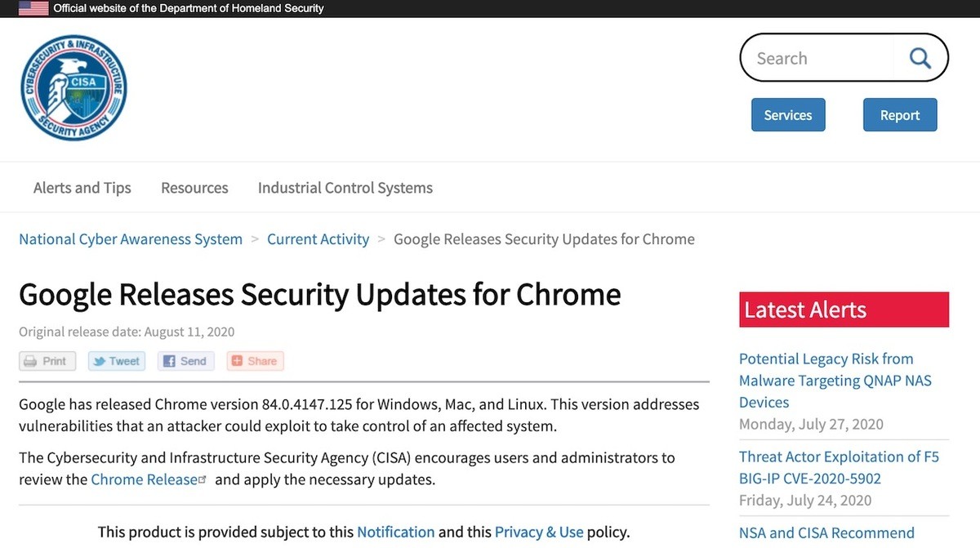Open the Current Activity breadcrumb link
Viewport: 980px width, 548px height.
(x=318, y=239)
